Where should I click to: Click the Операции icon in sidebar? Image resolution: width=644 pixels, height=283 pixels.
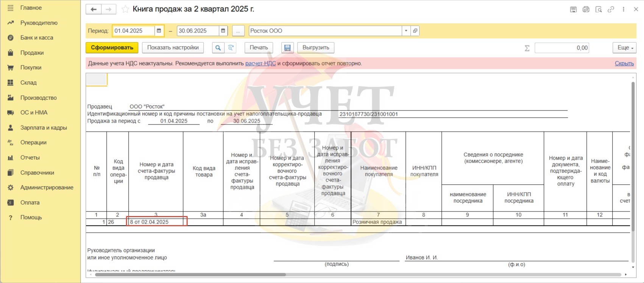pos(11,143)
